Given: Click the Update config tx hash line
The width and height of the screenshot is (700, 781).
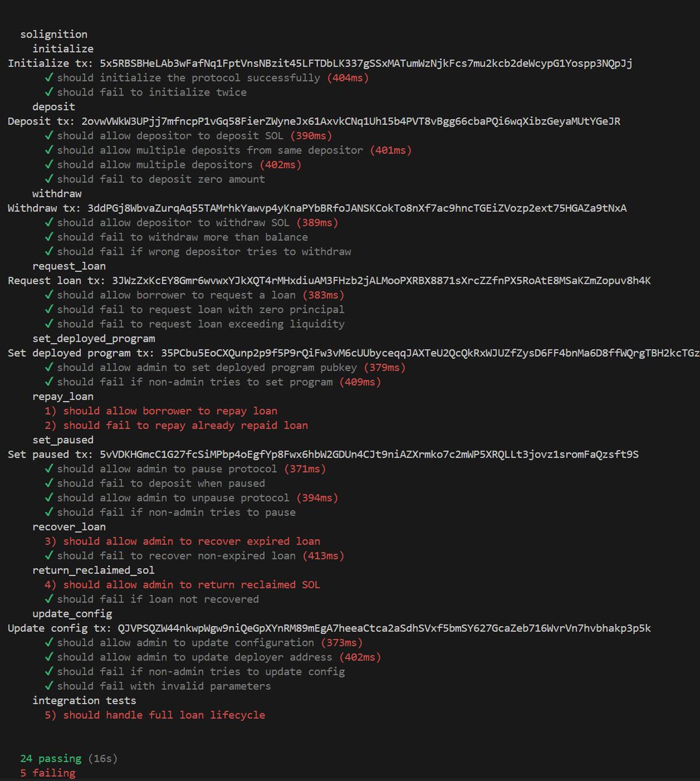Looking at the screenshot, I should [x=329, y=628].
